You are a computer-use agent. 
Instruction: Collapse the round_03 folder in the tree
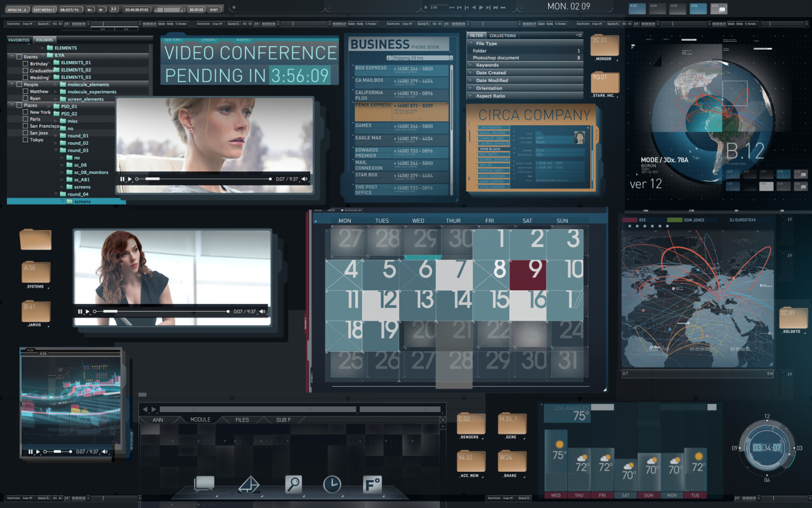55,150
